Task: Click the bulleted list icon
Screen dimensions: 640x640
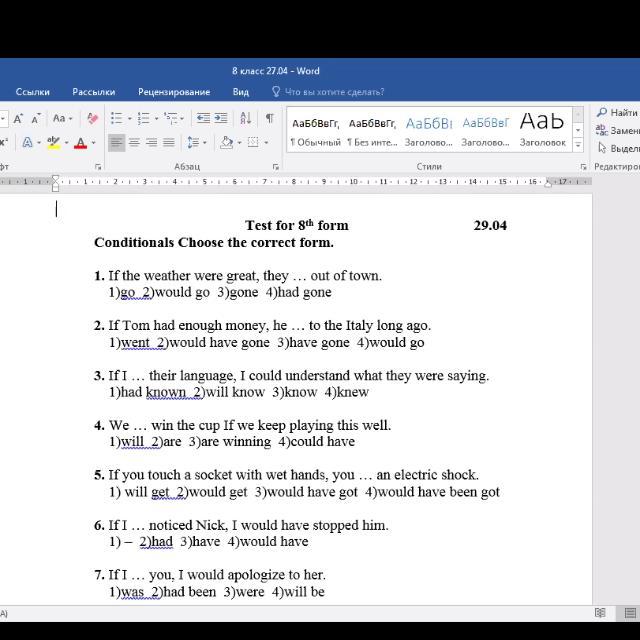Action: [116, 118]
